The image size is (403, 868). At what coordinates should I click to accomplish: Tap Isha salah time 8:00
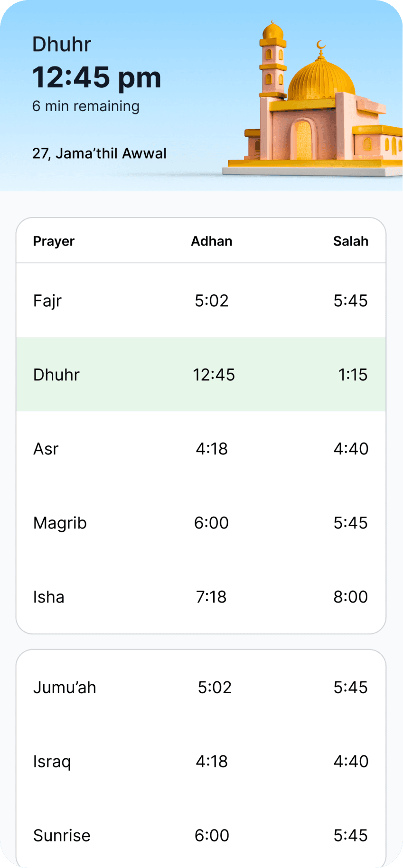pos(350,597)
